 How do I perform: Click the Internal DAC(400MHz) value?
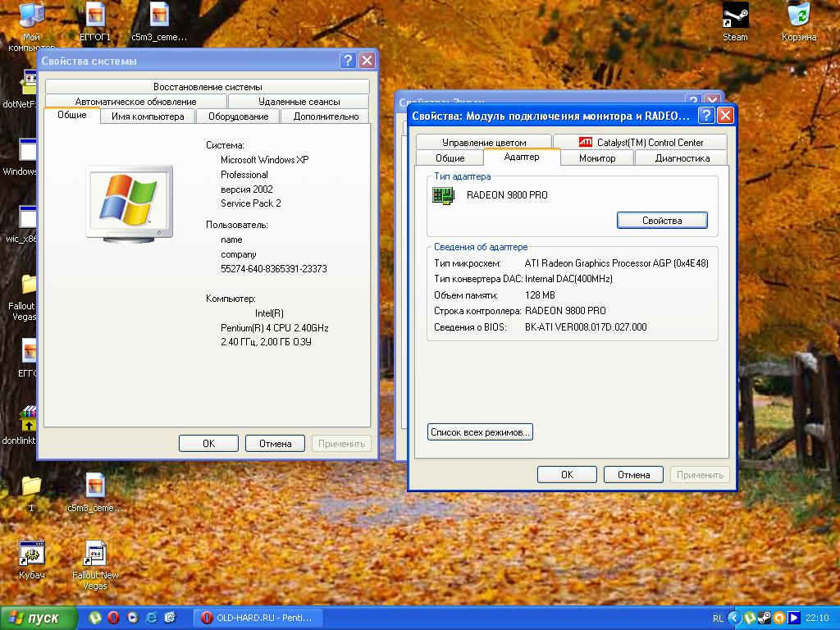(x=568, y=279)
